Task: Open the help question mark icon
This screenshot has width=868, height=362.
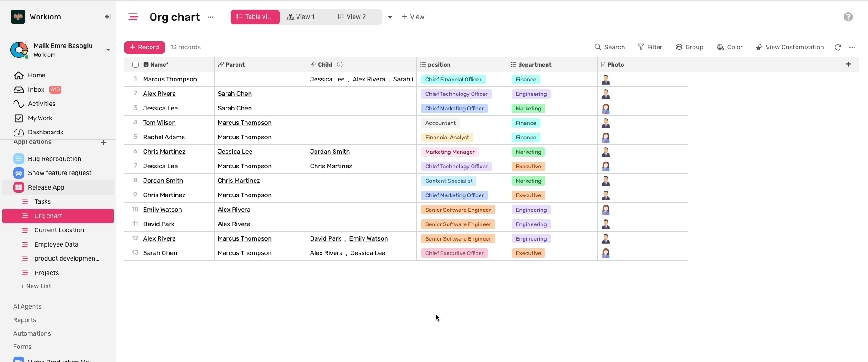Action: (x=848, y=17)
